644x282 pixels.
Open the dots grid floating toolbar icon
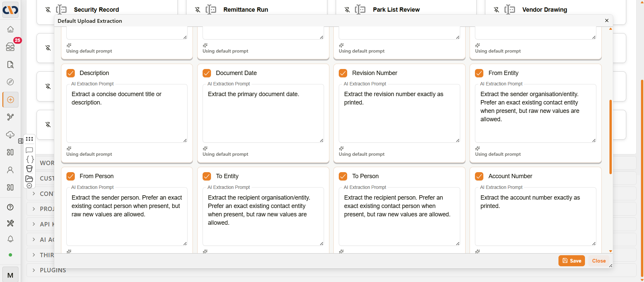[30, 139]
